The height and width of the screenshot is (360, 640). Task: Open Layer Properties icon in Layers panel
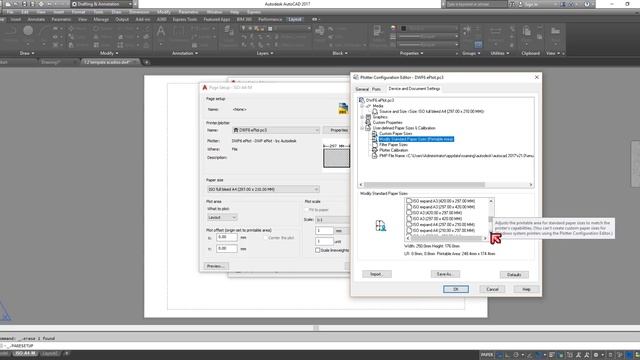tap(229, 29)
